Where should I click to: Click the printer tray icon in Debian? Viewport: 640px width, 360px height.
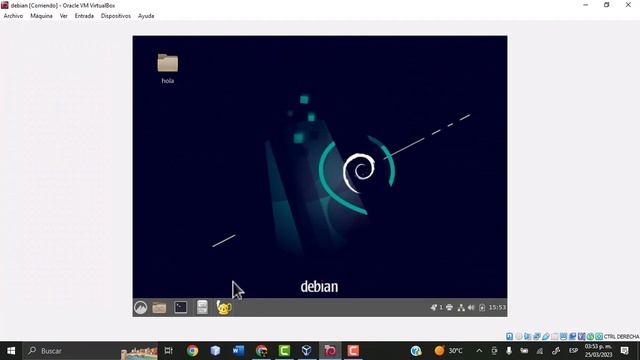pos(449,307)
